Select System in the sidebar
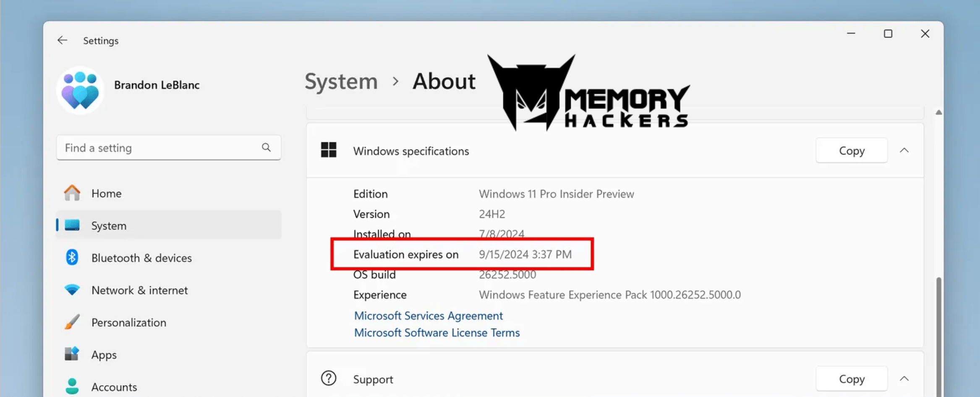980x397 pixels. pos(169,225)
